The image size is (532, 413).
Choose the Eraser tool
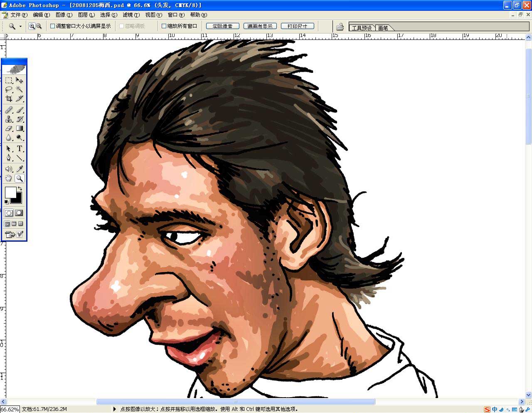pyautogui.click(x=9, y=129)
